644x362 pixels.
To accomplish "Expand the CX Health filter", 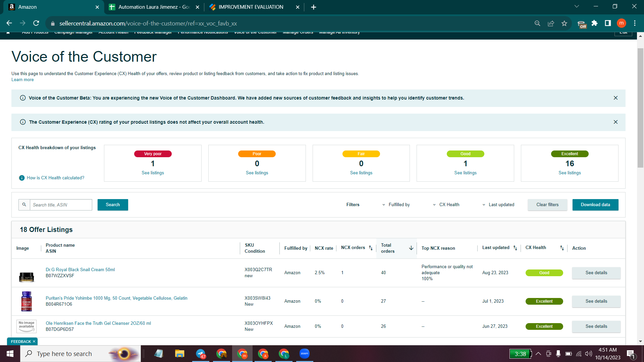I will [x=446, y=205].
